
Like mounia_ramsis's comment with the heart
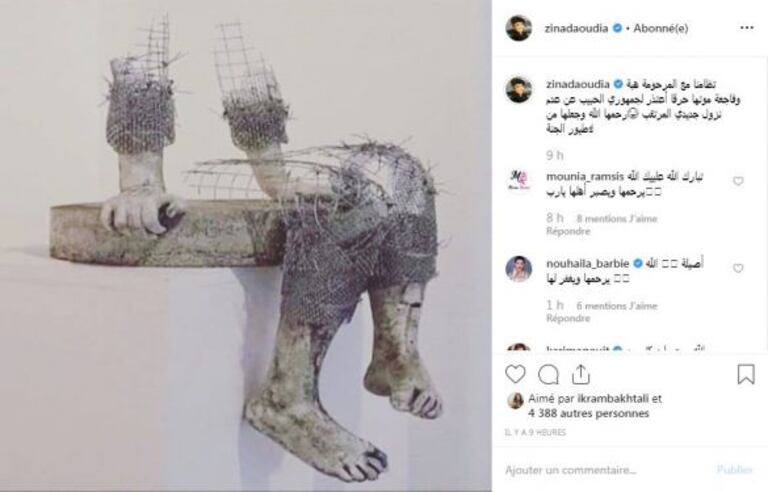click(738, 181)
